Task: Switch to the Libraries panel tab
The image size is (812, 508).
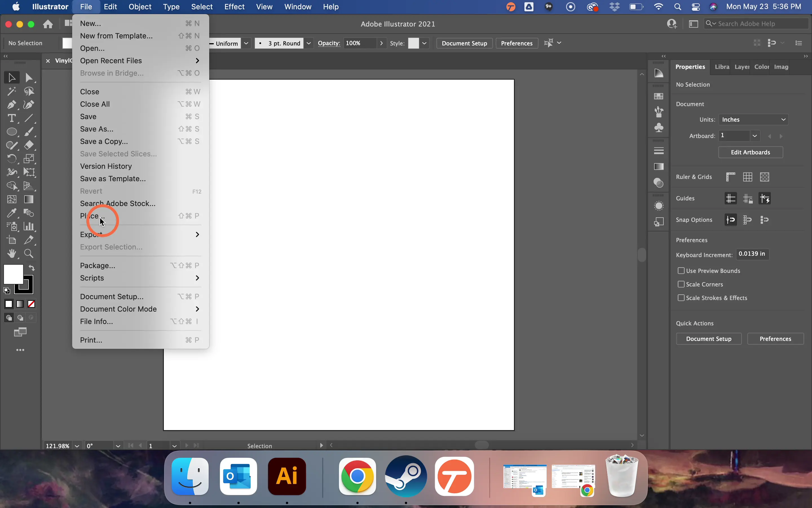Action: click(x=722, y=67)
